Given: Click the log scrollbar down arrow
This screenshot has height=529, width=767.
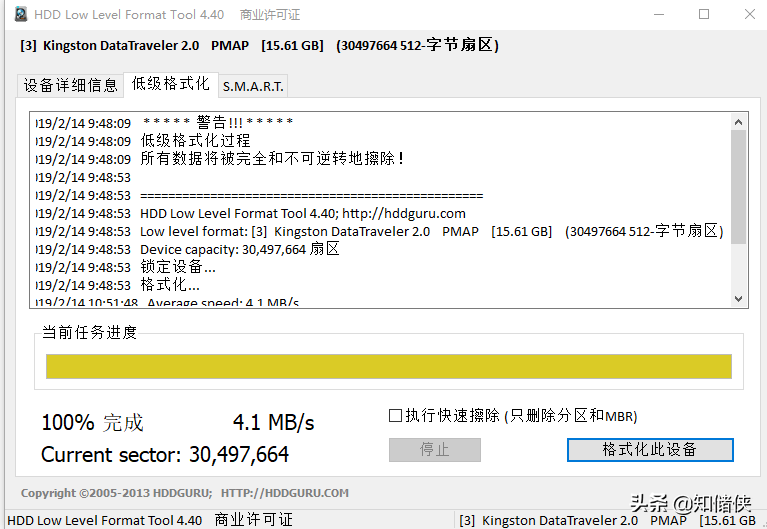Looking at the screenshot, I should (739, 298).
